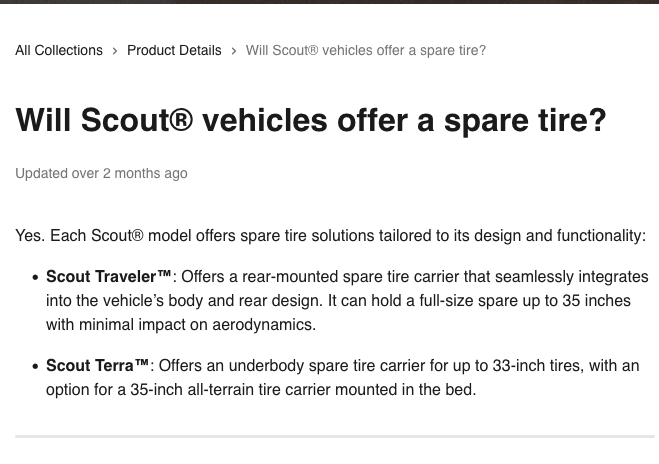Click the intro sentence starting with "Yes."
This screenshot has height=464, width=659.
point(330,236)
